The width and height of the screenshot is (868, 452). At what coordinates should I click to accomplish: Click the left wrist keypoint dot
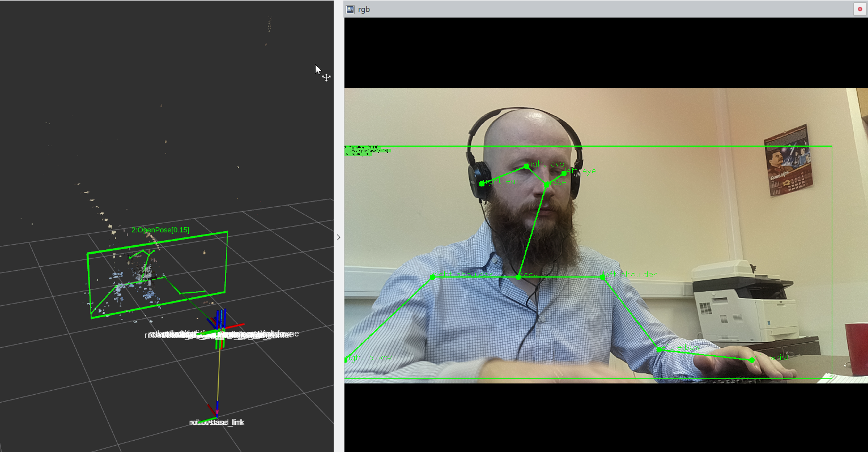coord(751,360)
